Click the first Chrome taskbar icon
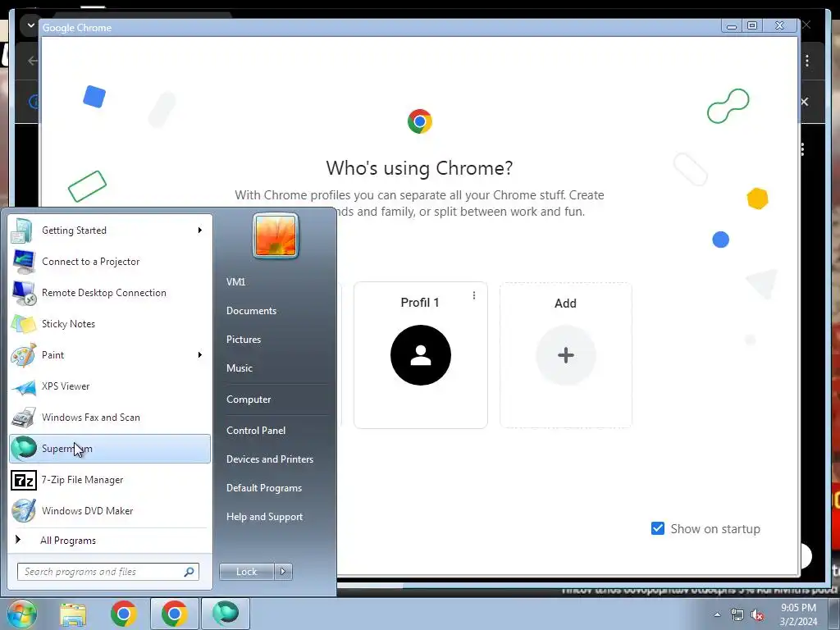The image size is (840, 630). click(x=124, y=614)
